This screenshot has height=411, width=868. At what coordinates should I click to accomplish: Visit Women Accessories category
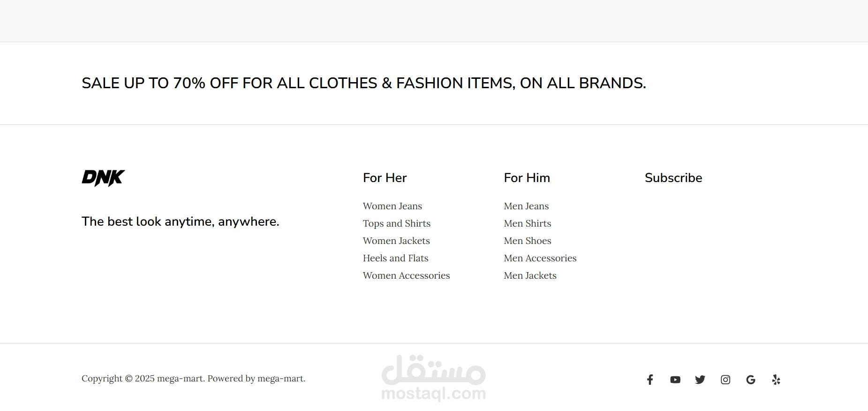tap(407, 275)
